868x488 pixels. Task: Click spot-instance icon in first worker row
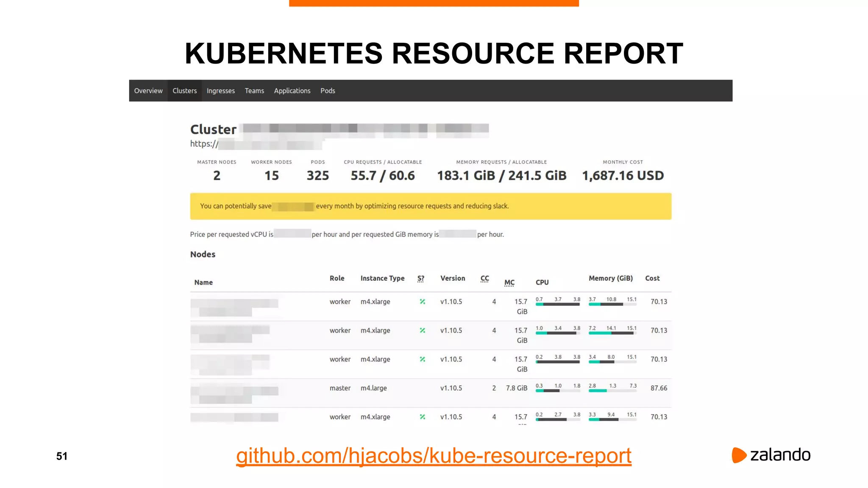coord(422,302)
